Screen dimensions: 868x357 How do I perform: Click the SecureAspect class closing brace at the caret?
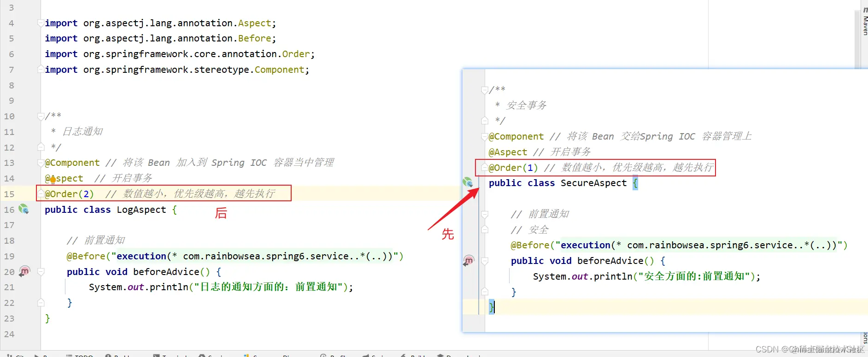492,306
